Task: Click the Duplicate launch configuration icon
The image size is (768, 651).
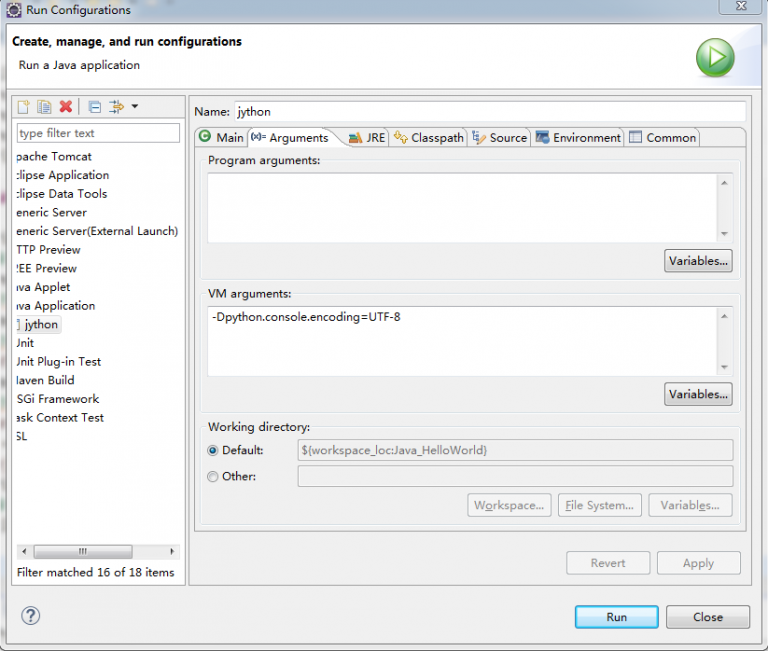Action: pyautogui.click(x=44, y=107)
